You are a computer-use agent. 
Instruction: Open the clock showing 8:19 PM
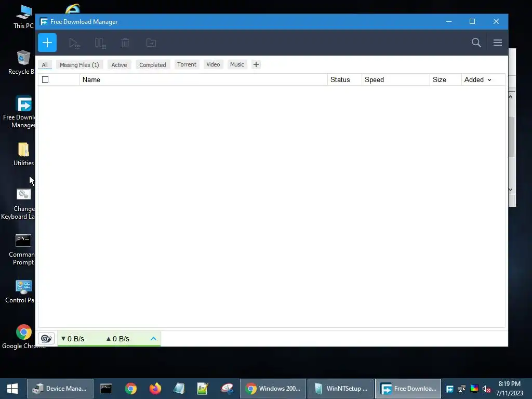tap(510, 389)
